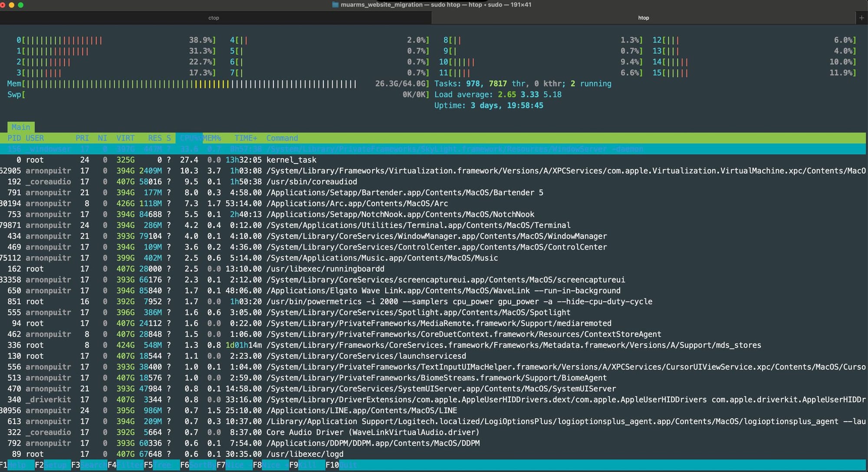Select the Core Audio Driver WaveLinkVirtualAudio row
Screen dimensions: 868x472
point(433,432)
